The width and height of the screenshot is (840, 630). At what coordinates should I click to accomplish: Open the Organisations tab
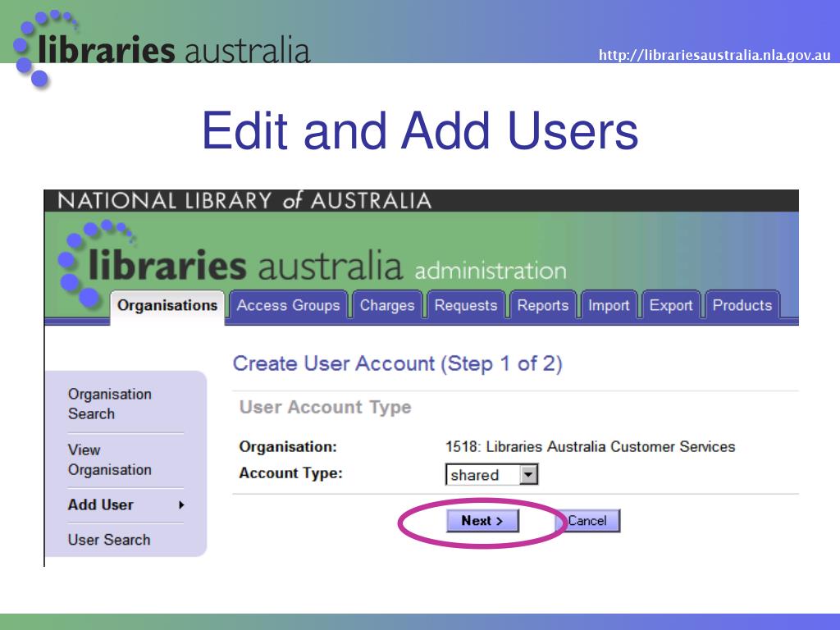click(167, 306)
